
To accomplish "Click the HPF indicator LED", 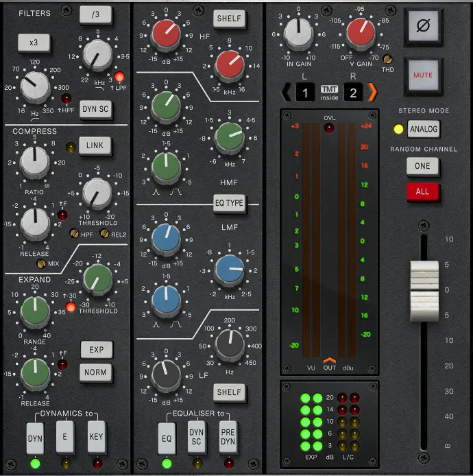I will pyautogui.click(x=66, y=99).
